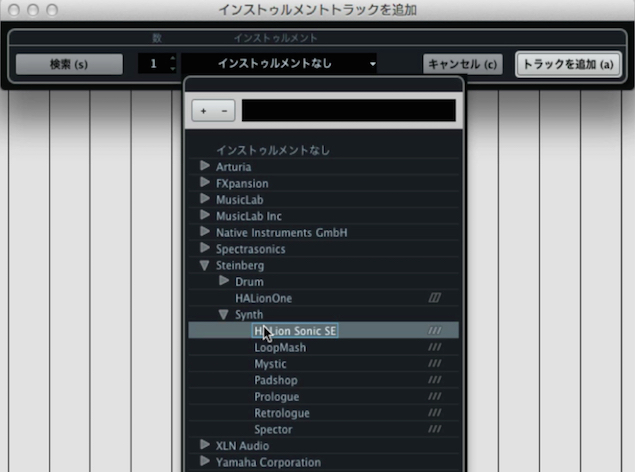The width and height of the screenshot is (635, 472).
Task: Select the Prologue synth
Action: coord(277,397)
